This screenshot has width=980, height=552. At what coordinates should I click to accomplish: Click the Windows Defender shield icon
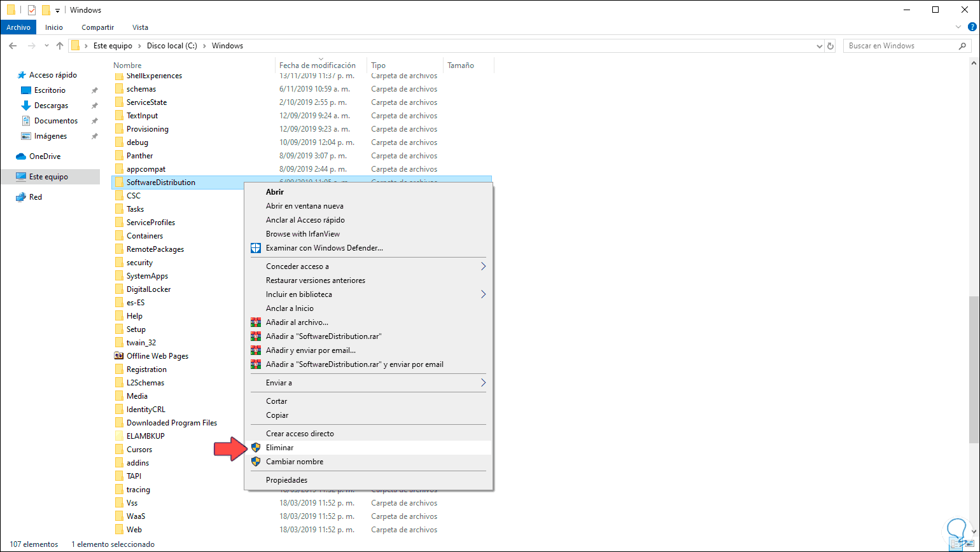pos(256,248)
